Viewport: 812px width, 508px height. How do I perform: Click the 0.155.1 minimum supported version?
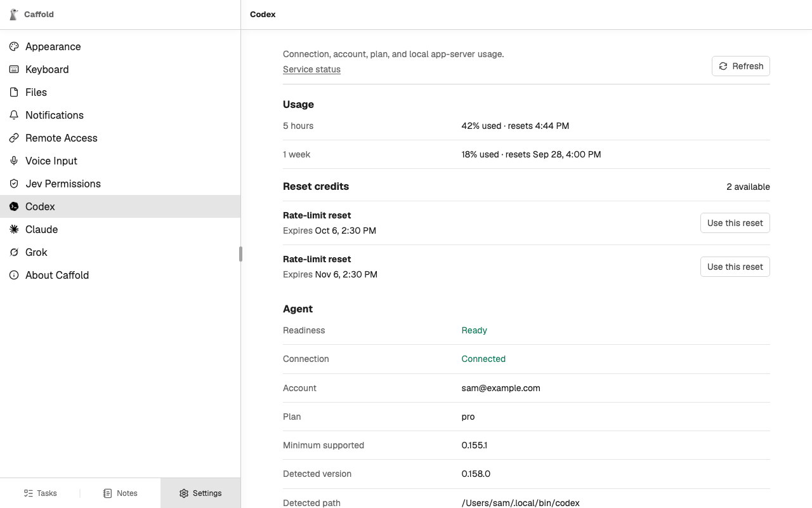474,445
